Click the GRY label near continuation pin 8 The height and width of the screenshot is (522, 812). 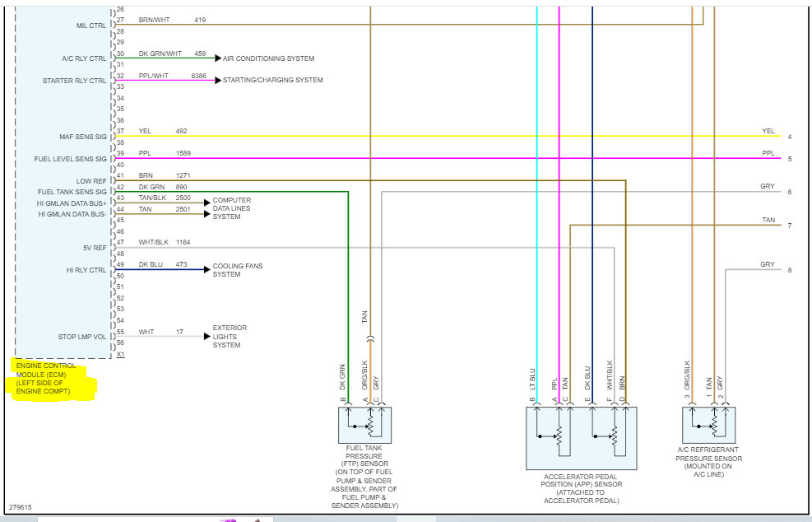768,264
